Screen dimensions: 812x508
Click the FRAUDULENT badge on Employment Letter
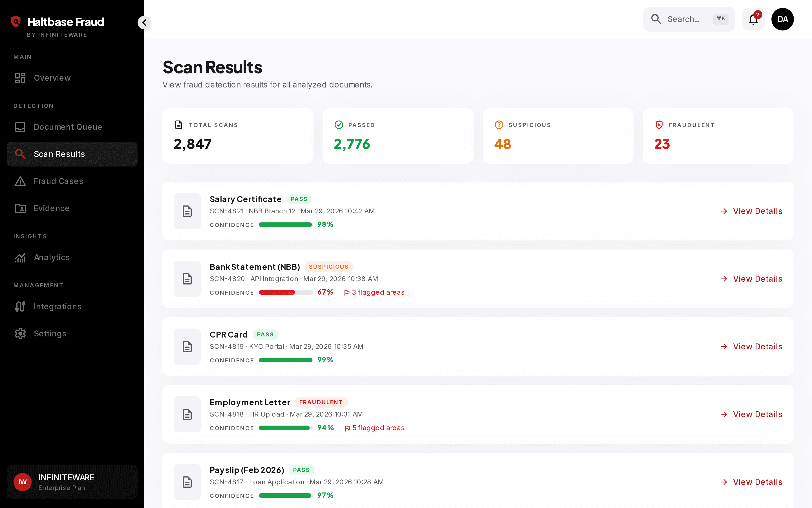click(321, 402)
